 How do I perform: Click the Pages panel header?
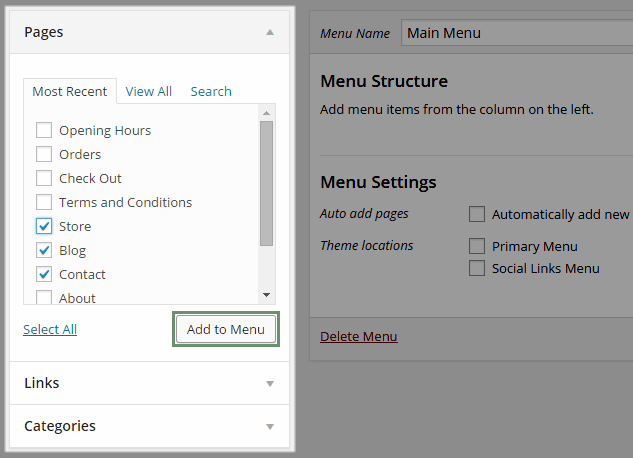(149, 32)
